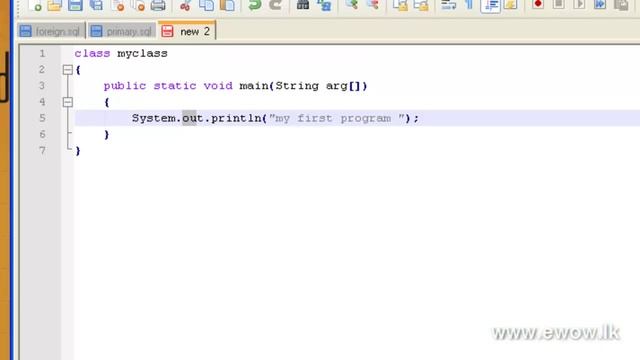
Task: Toggle Show All Characters pilcrow icon
Action: (469, 5)
